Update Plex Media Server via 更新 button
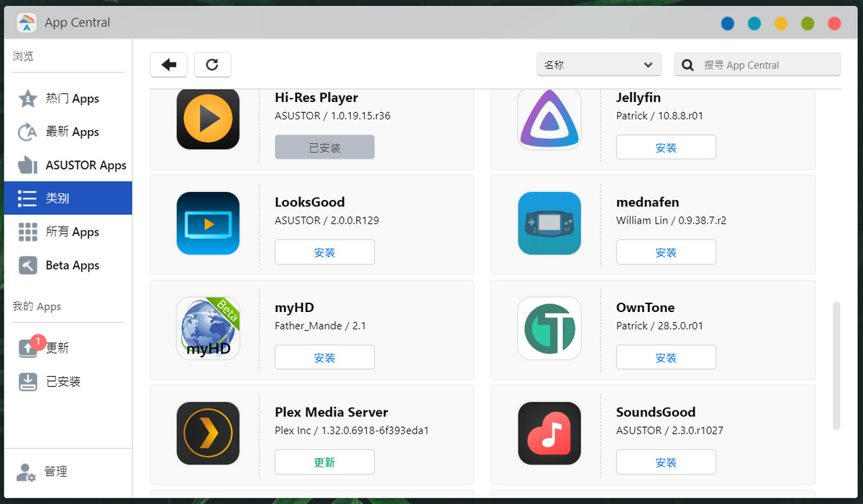Screen dimensions: 863x504 point(324,462)
